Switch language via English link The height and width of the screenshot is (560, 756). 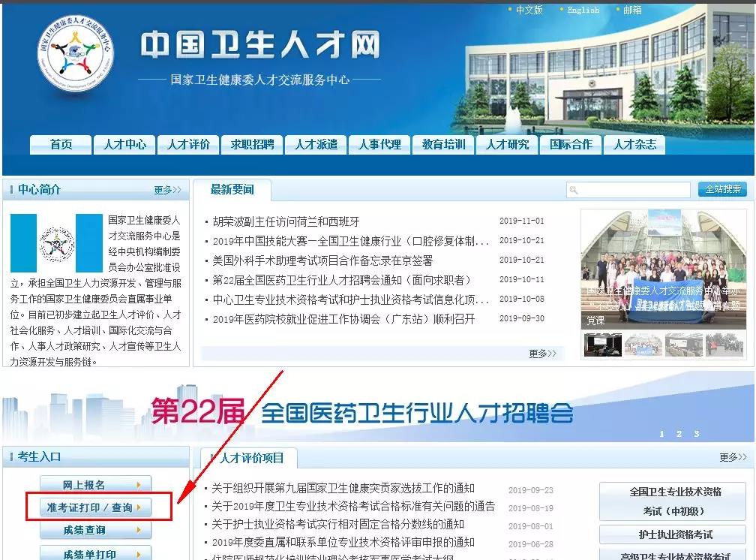pos(583,10)
